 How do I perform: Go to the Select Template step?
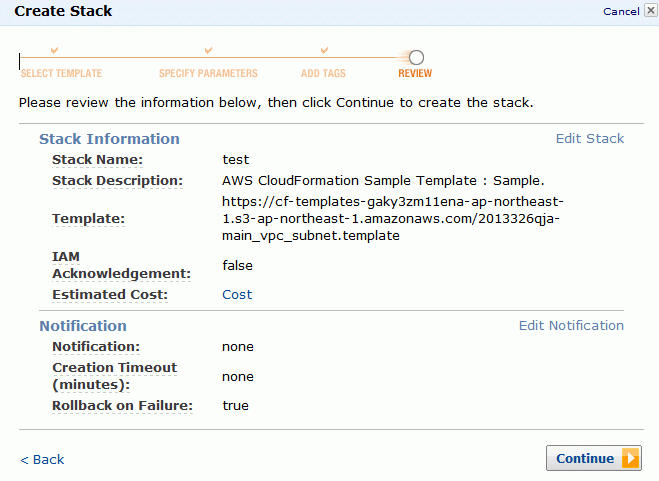tap(61, 73)
